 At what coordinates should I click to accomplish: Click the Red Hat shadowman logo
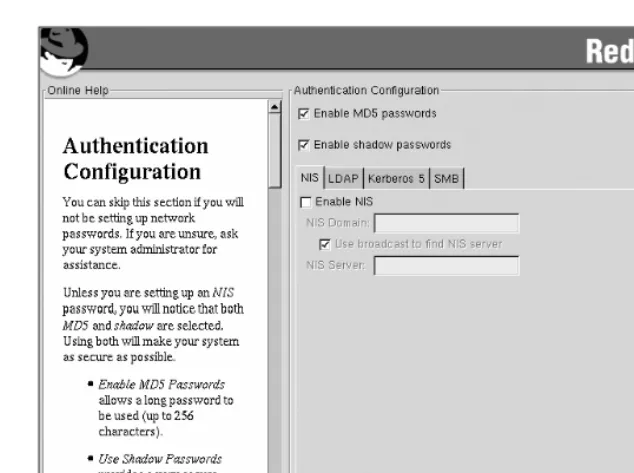(64, 51)
